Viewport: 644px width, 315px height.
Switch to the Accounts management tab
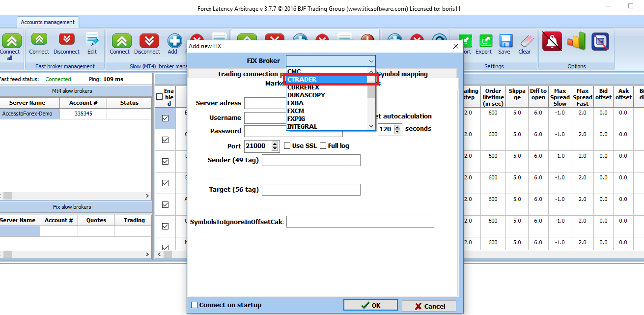(x=48, y=22)
